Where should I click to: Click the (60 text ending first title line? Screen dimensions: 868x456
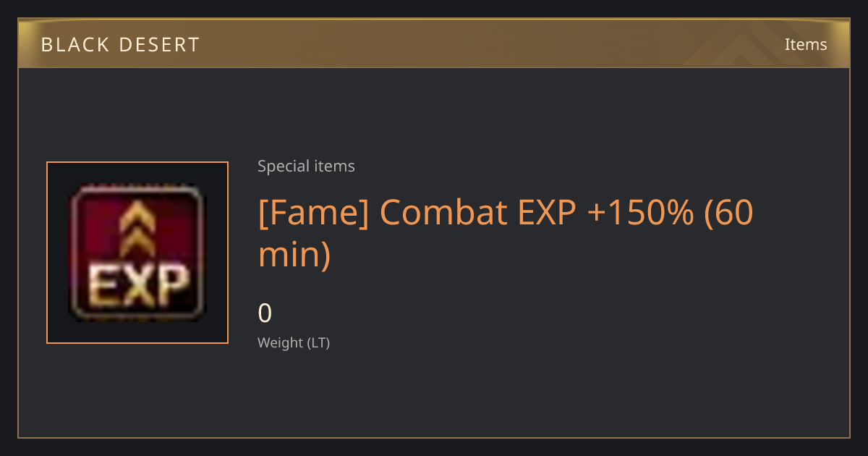(729, 212)
